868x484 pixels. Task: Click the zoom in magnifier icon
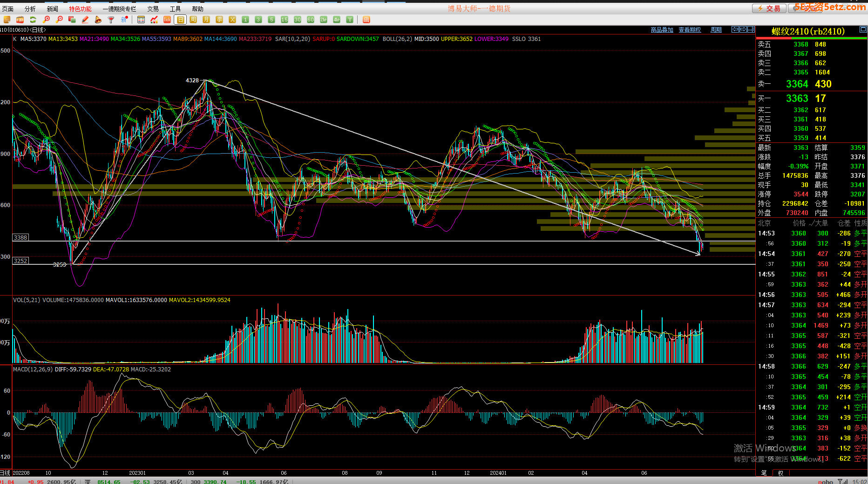point(46,20)
